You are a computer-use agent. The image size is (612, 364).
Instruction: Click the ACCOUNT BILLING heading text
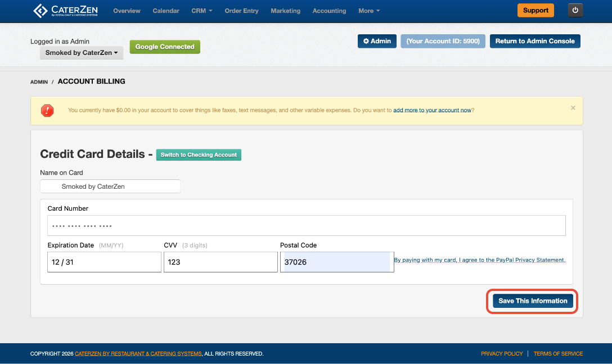point(91,81)
